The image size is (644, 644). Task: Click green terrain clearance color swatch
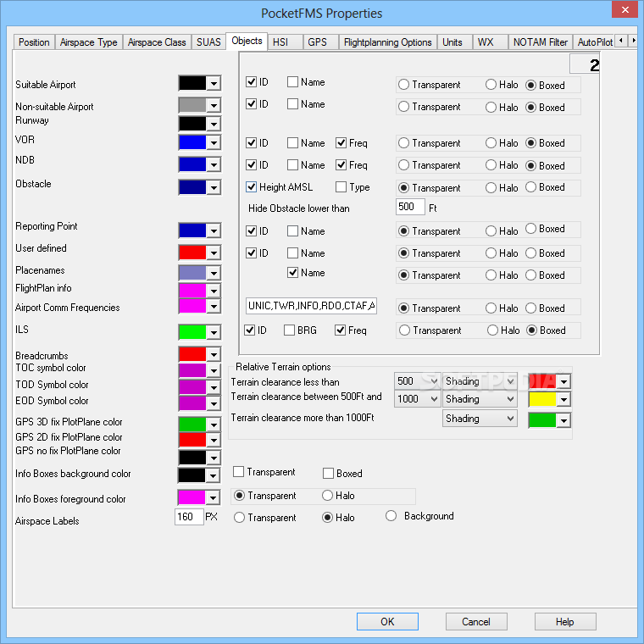click(542, 420)
